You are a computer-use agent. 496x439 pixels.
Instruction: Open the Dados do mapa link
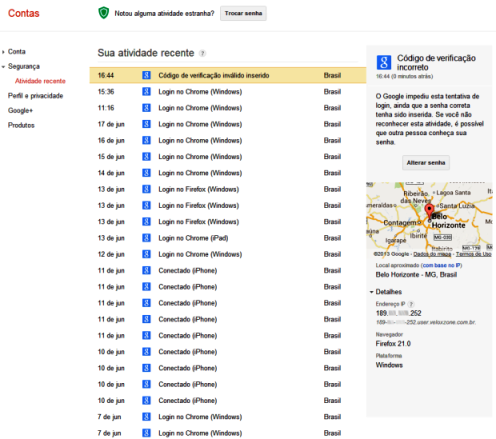coord(432,254)
